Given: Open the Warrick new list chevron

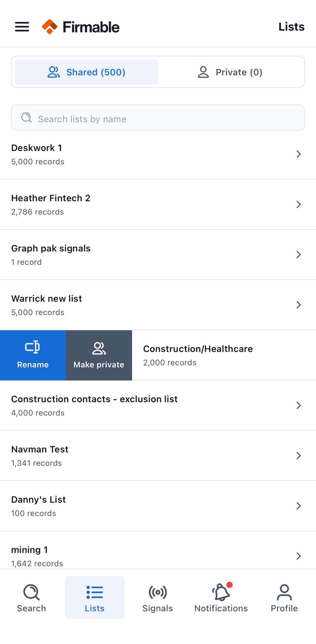Looking at the screenshot, I should pos(298,305).
